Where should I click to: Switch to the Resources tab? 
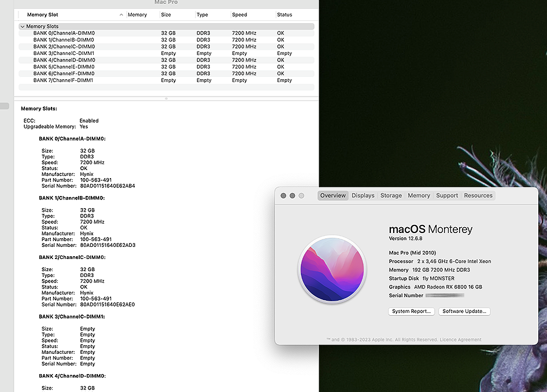478,195
